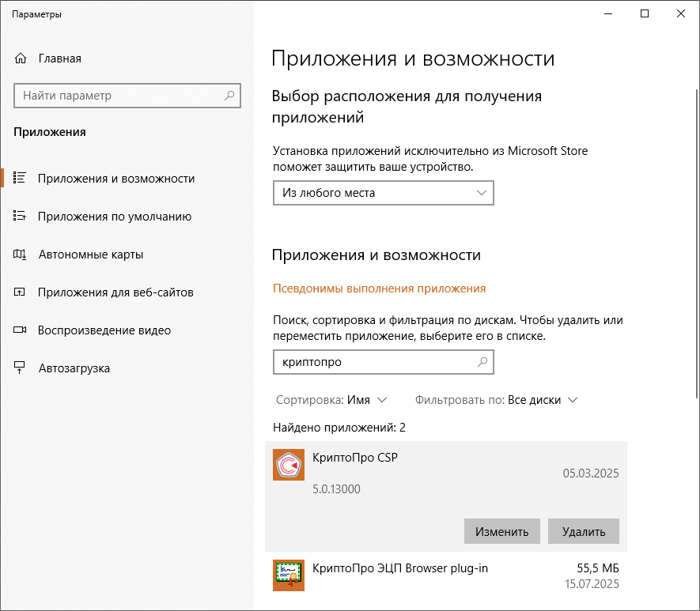700x611 pixels.
Task: Click the КриптоПро ЭЦП Browser plug-in icon
Action: tap(289, 575)
